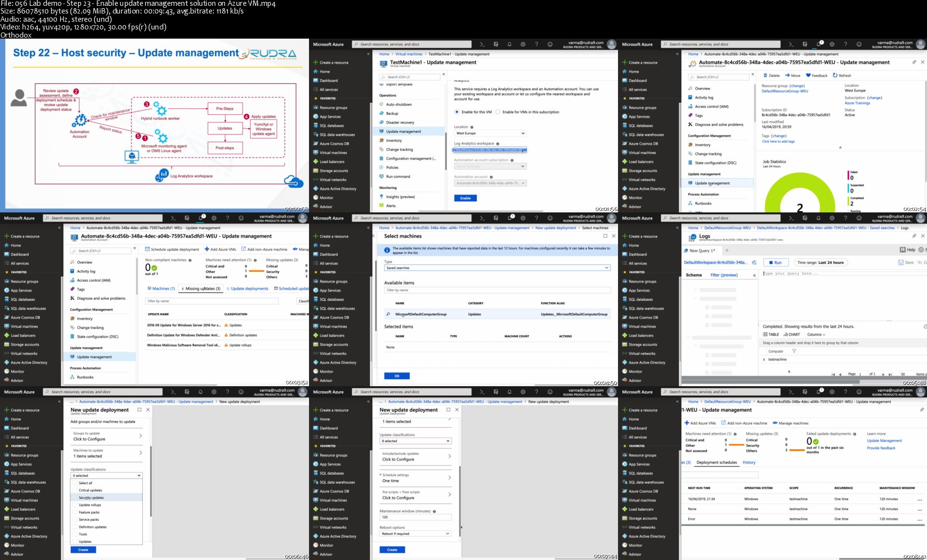The image size is (927, 560).
Task: Toggle Enable for this VM checkbox
Action: (x=458, y=112)
